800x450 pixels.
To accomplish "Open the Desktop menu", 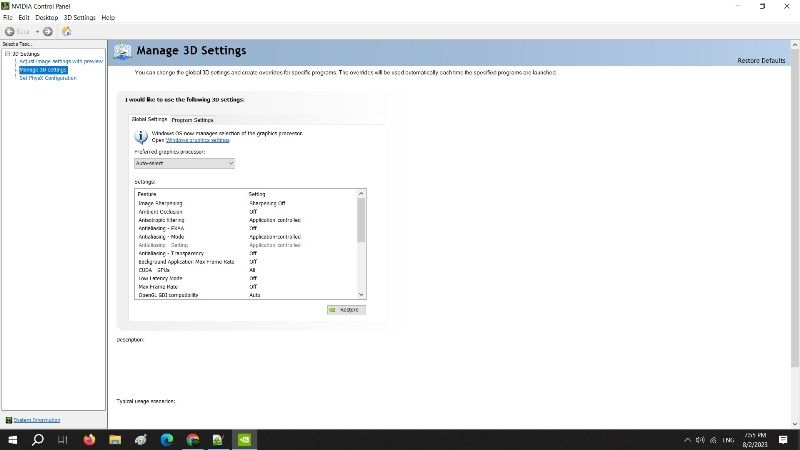I will (46, 17).
